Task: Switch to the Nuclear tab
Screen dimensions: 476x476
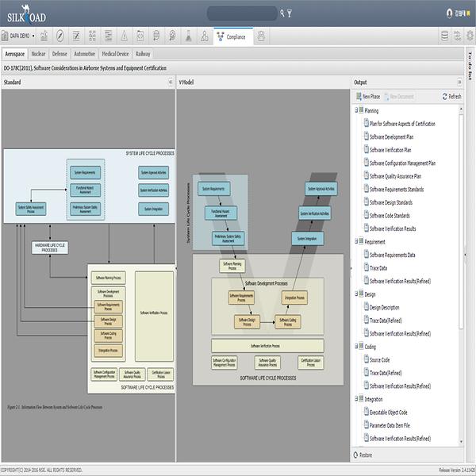Action: [x=38, y=54]
